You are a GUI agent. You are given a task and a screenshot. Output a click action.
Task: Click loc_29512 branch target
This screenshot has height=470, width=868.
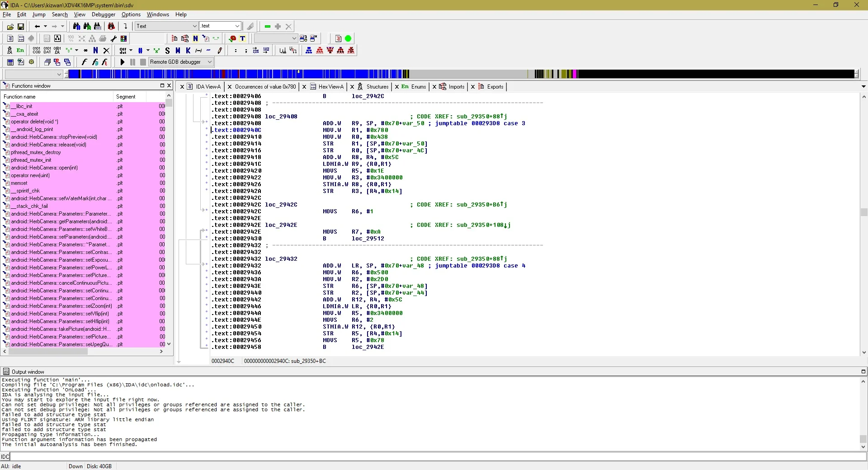point(368,239)
